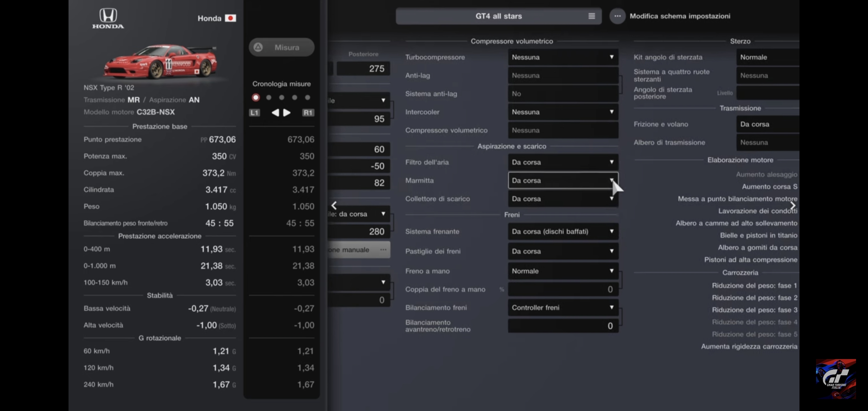Click the three-dots Modifica schema impostazioni icon
The width and height of the screenshot is (868, 411).
617,16
